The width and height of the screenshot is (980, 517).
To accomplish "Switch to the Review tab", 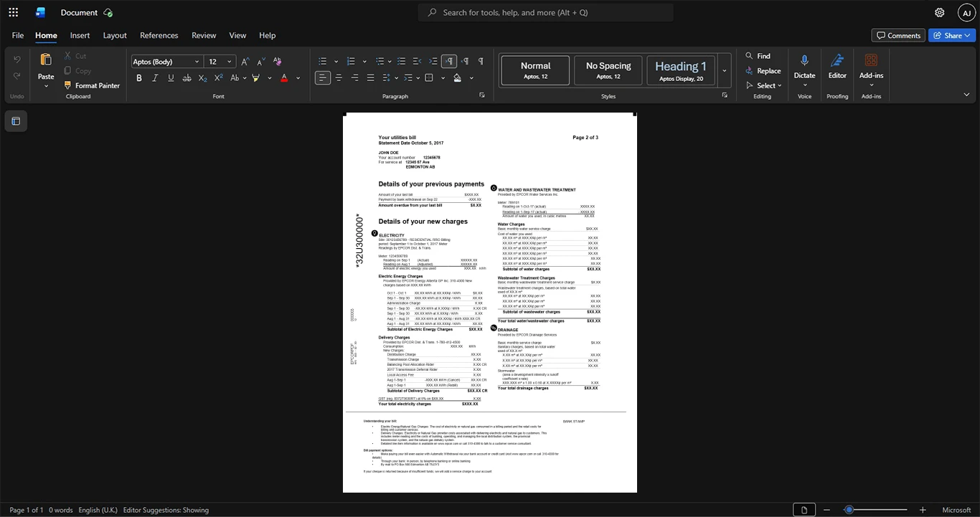I will (204, 35).
